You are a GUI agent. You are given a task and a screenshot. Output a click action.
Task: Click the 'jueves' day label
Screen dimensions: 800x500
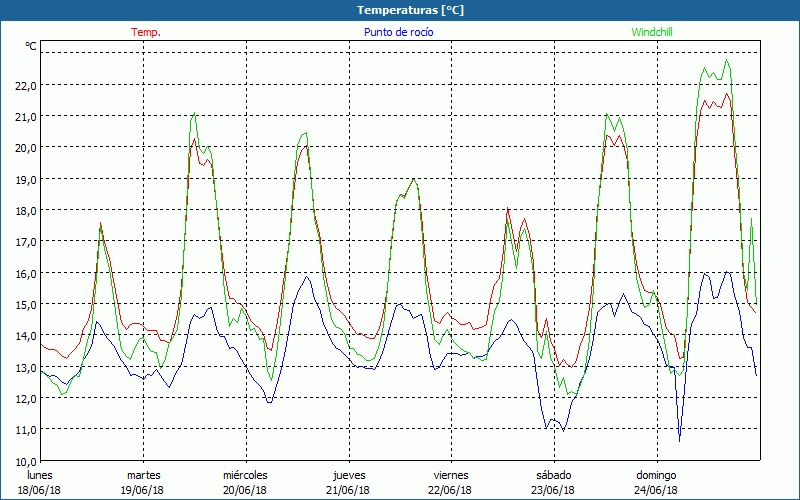click(x=349, y=475)
